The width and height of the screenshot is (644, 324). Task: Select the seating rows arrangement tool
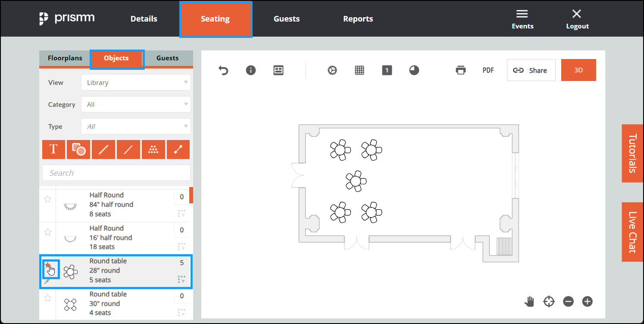[x=153, y=150]
